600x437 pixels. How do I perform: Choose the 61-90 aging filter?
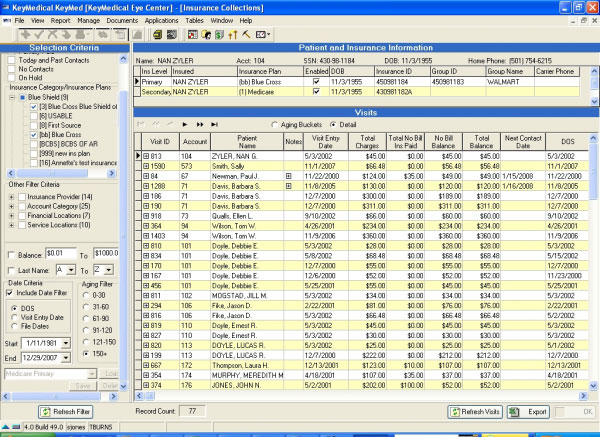click(x=86, y=318)
